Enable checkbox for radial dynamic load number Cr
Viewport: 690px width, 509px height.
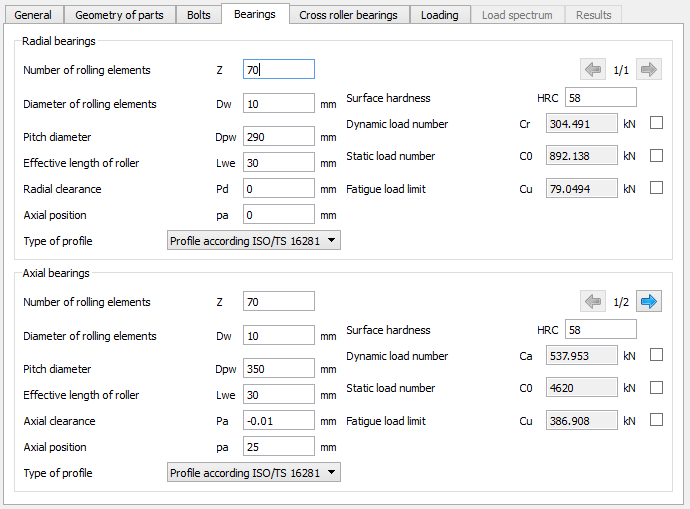pos(656,124)
